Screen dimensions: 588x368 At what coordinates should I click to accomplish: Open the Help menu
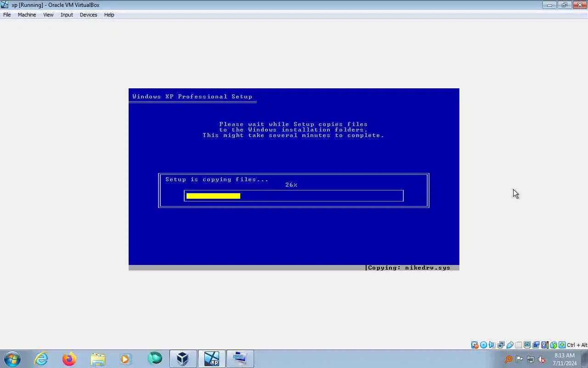(109, 15)
